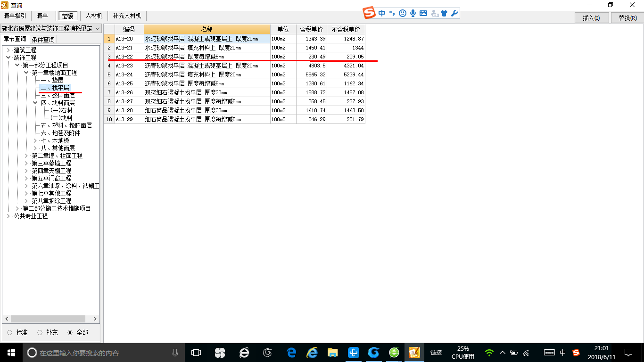This screenshot has height=362, width=644.
Task: Open Sogou toolbox wrench icon
Action: pyautogui.click(x=454, y=13)
